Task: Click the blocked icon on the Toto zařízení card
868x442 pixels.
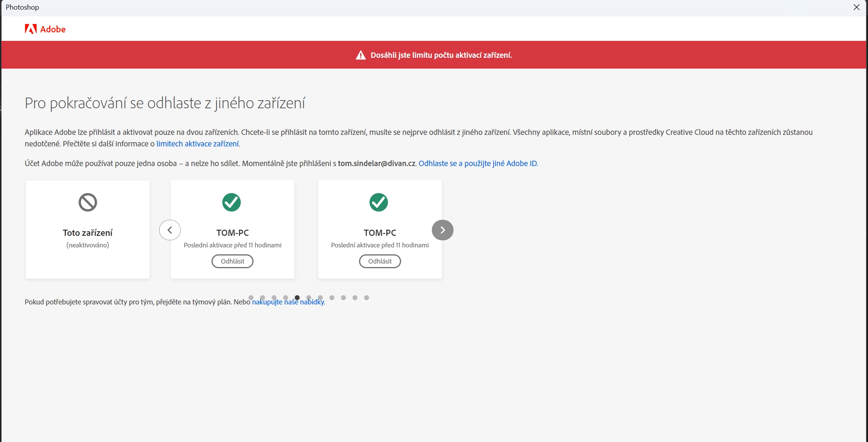Action: pos(88,202)
